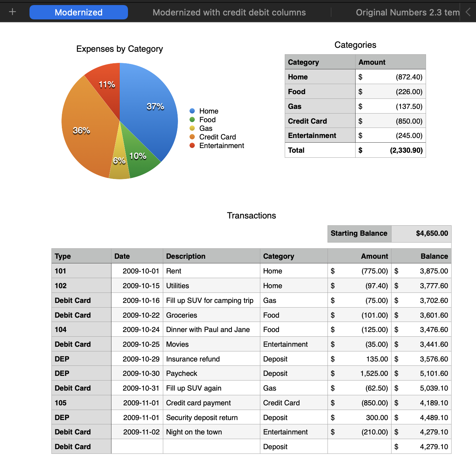Select the Home row label in the Categories table
The width and height of the screenshot is (476, 470).
[320, 77]
